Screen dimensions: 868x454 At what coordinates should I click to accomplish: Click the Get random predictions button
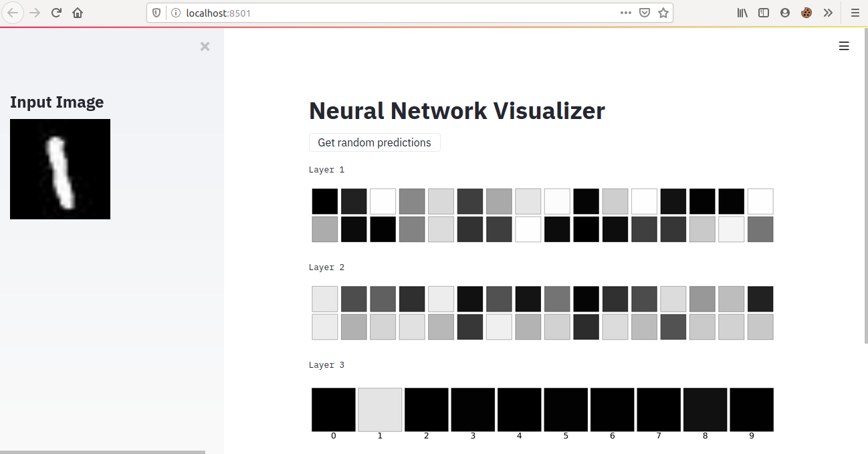click(x=374, y=142)
